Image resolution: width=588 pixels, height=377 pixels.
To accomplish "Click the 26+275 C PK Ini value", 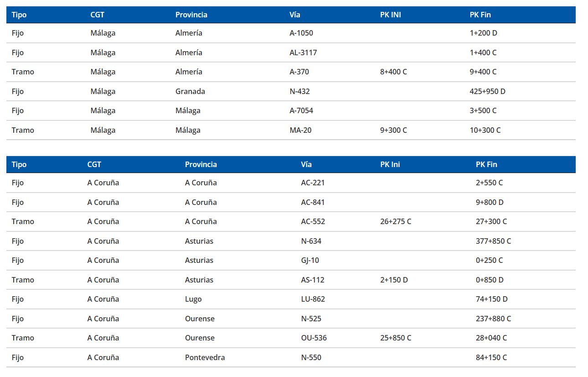I will coord(396,222).
